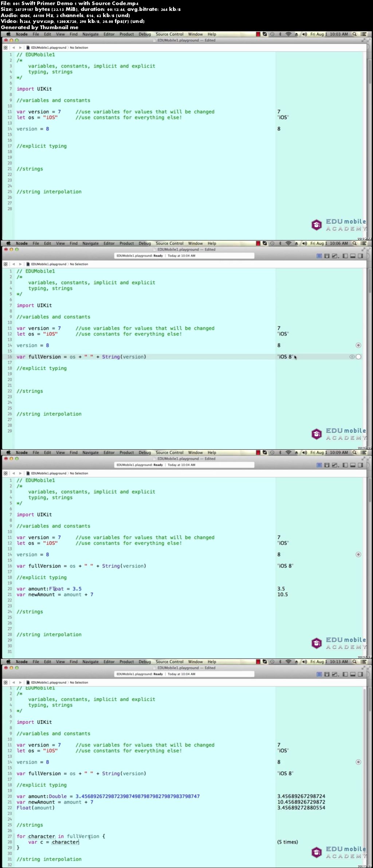The height and width of the screenshot is (868, 373).
Task: Click the "Float(amount)" code line in the editor
Action: [35, 808]
